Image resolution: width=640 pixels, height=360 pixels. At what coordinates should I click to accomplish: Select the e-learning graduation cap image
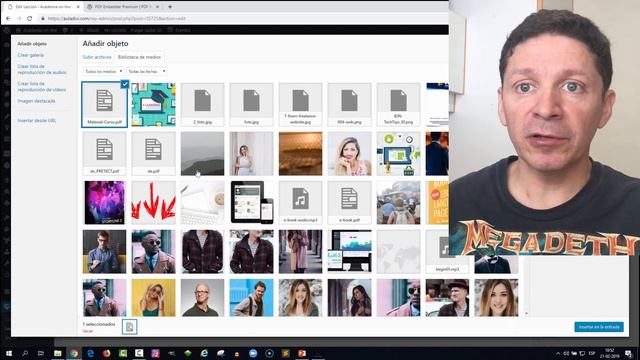[x=153, y=104]
